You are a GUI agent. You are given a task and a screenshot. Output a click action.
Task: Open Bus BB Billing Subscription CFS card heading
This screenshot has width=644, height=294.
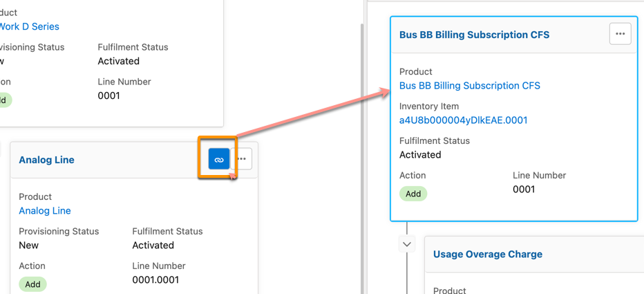click(474, 35)
